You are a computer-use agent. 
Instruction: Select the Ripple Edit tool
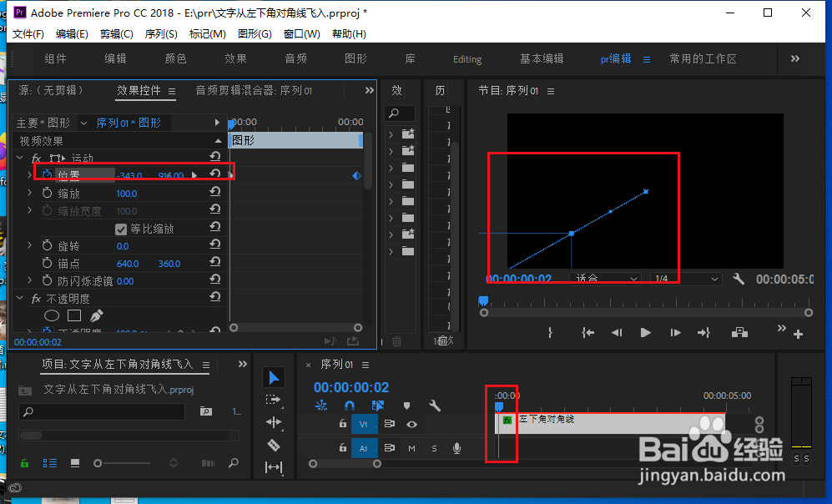click(274, 422)
